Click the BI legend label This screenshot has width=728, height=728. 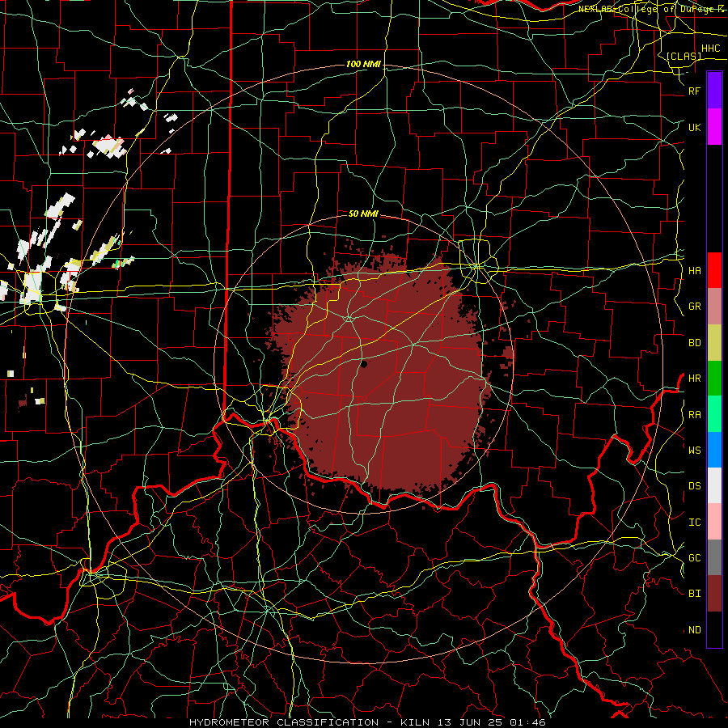[694, 594]
